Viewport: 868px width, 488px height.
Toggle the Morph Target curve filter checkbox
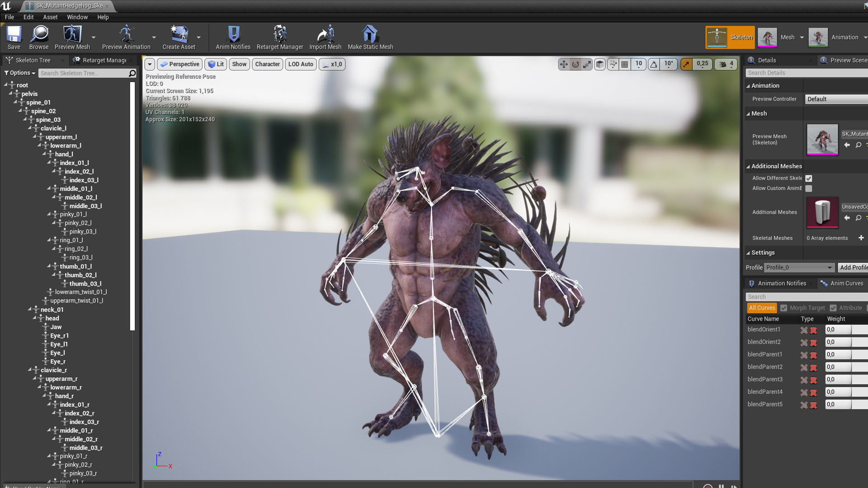click(784, 308)
